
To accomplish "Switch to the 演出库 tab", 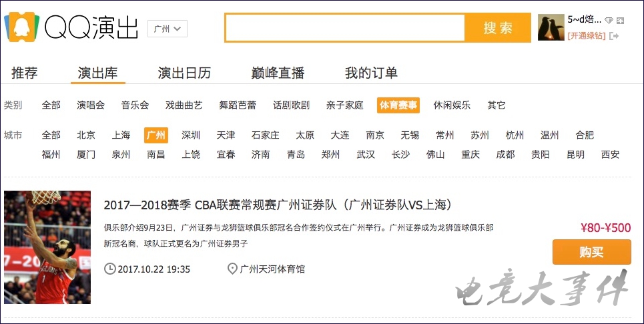I will click(97, 73).
